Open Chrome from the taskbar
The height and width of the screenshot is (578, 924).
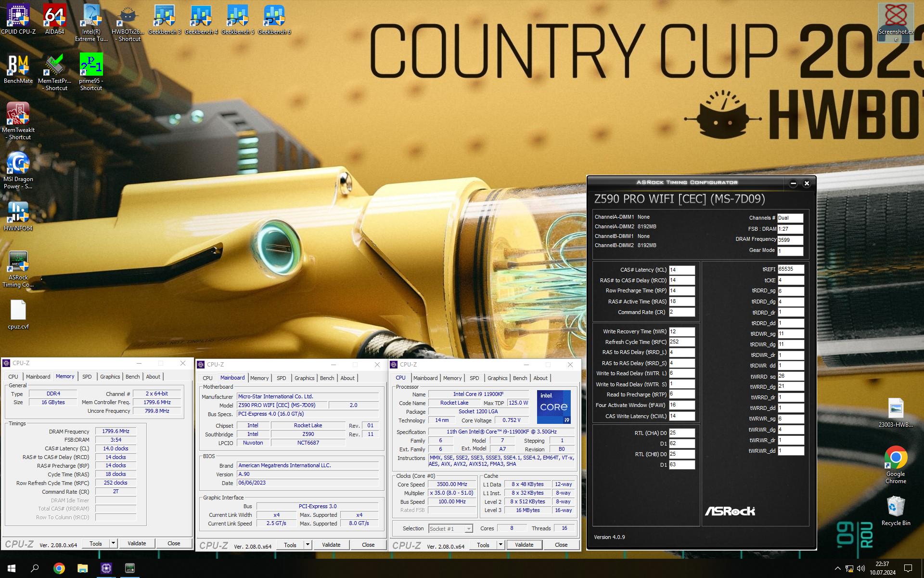tap(59, 568)
